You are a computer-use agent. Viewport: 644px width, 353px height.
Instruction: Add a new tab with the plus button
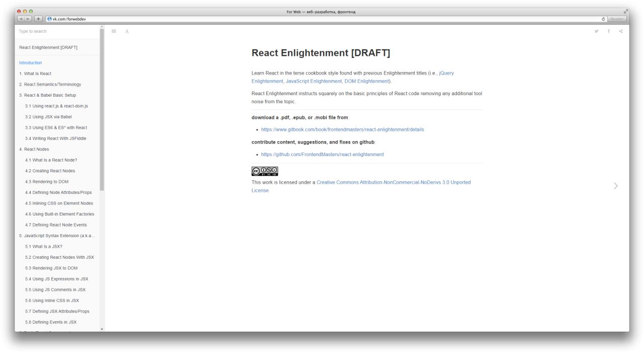point(38,19)
